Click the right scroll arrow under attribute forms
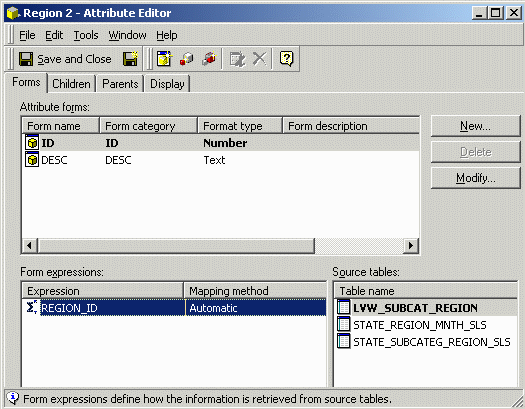The height and width of the screenshot is (409, 525). (411, 246)
